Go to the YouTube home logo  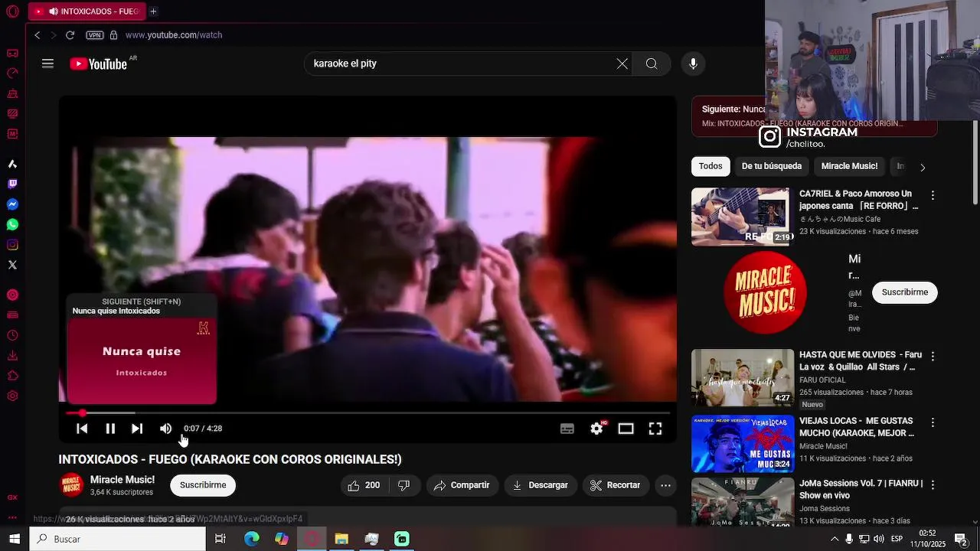[x=99, y=64]
